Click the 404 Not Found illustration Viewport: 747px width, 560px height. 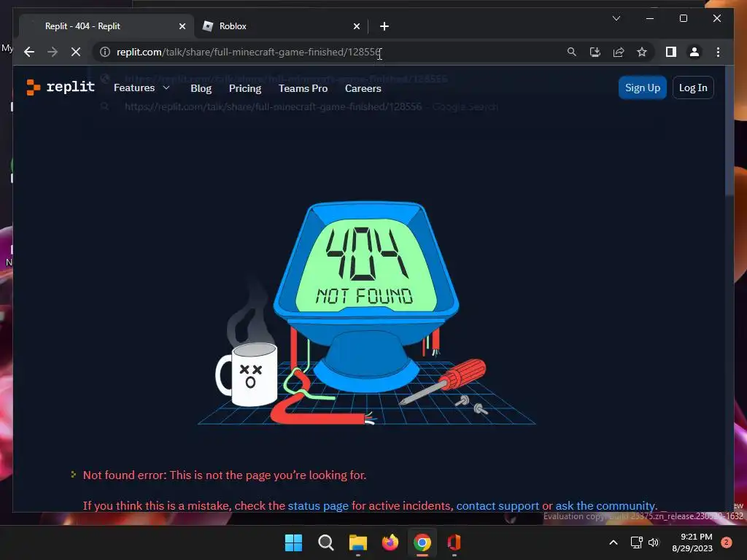click(366, 313)
